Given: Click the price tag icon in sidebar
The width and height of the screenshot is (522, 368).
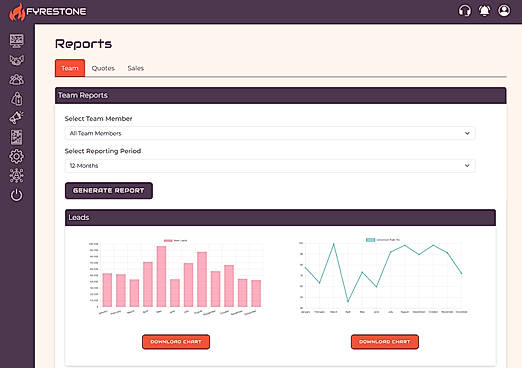Looking at the screenshot, I should pyautogui.click(x=16, y=99).
